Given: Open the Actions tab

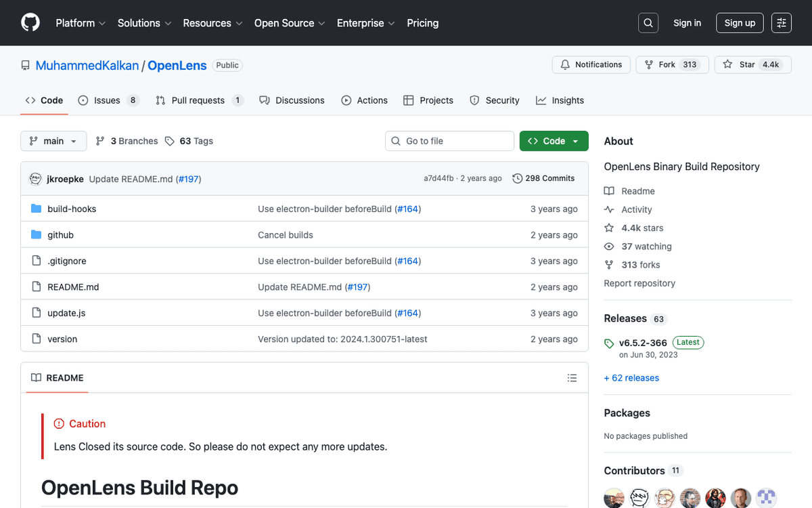Looking at the screenshot, I should click(365, 100).
